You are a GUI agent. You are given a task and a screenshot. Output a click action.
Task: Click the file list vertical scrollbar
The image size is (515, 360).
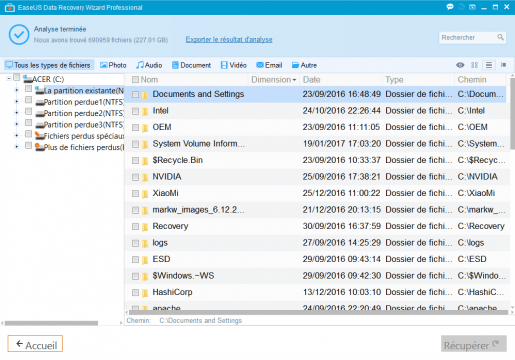coord(512,113)
